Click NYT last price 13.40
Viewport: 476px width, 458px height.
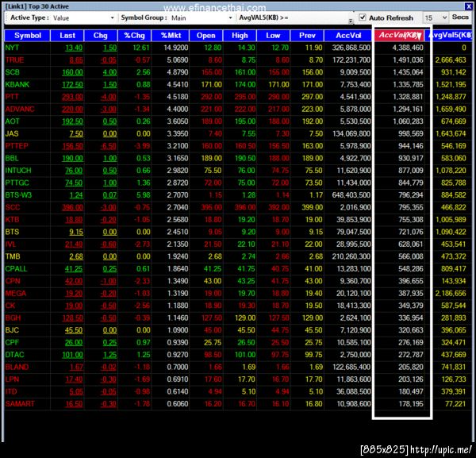pos(74,48)
